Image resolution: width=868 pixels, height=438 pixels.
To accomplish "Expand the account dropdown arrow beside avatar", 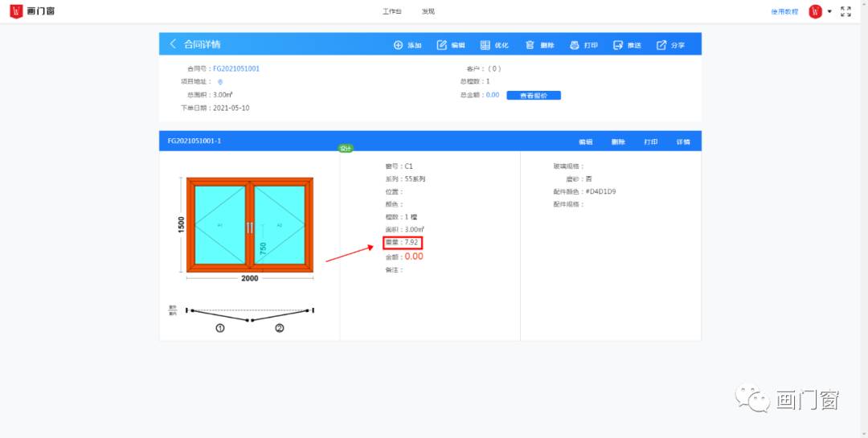I will click(x=829, y=11).
